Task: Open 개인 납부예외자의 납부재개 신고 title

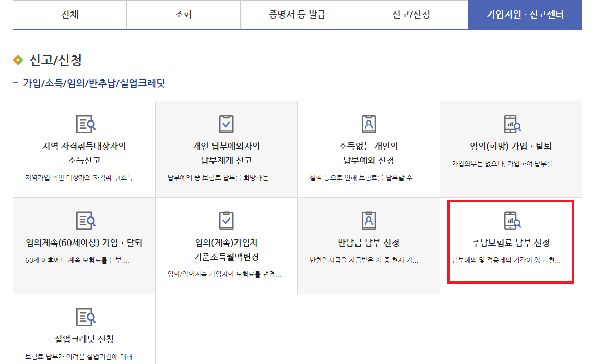Action: (226, 153)
